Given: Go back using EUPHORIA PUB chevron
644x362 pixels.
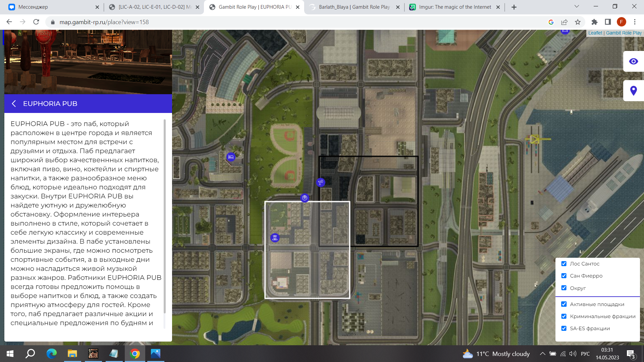Looking at the screenshot, I should (x=14, y=104).
